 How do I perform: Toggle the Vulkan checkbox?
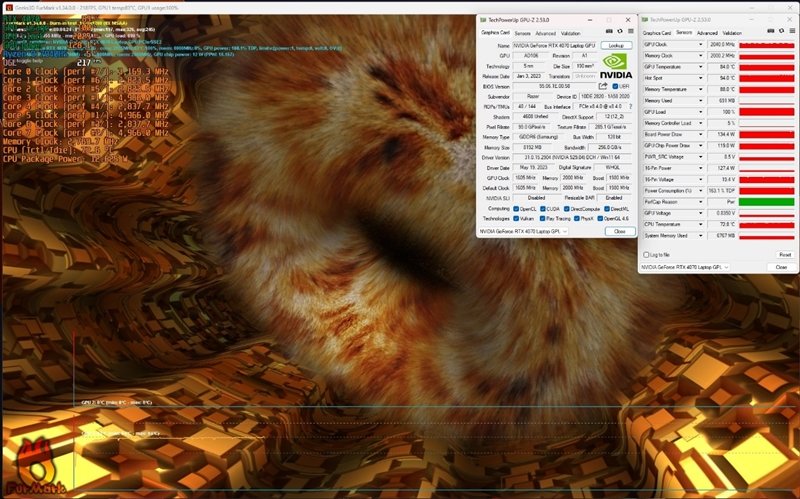pos(516,218)
